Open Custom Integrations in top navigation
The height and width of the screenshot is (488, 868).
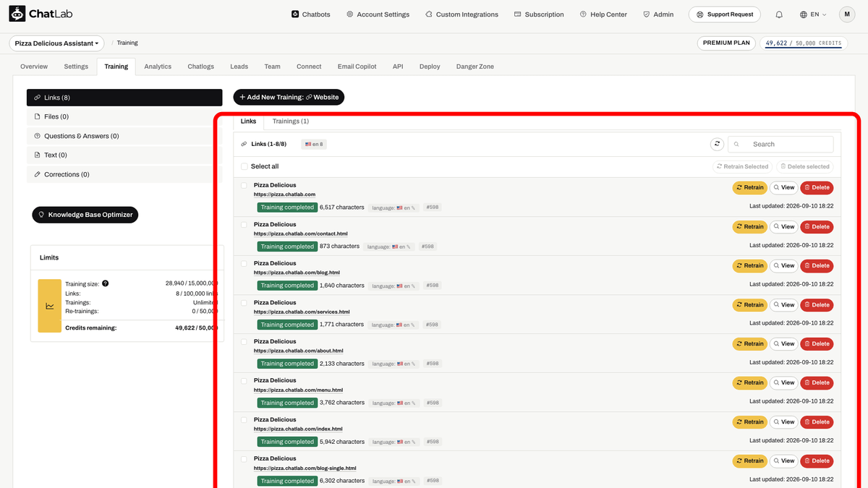tap(461, 14)
